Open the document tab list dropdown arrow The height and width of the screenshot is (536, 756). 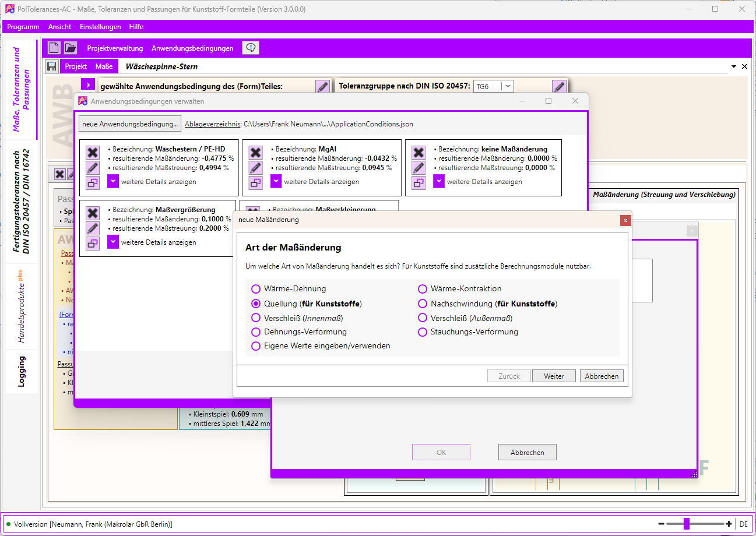click(x=734, y=66)
